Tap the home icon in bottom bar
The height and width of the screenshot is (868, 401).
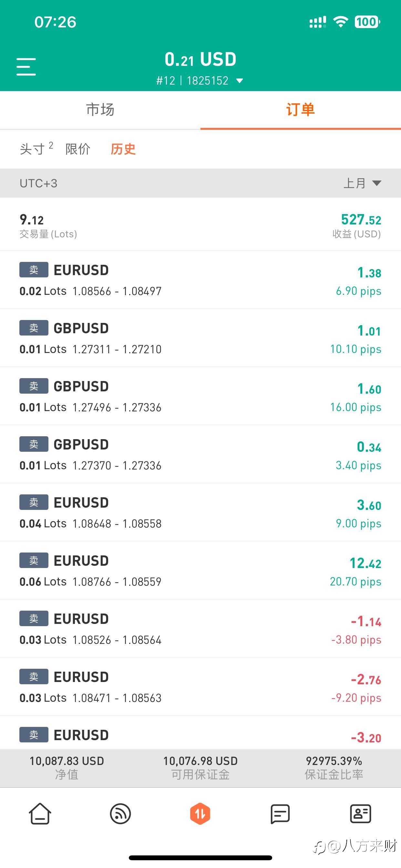tap(40, 814)
